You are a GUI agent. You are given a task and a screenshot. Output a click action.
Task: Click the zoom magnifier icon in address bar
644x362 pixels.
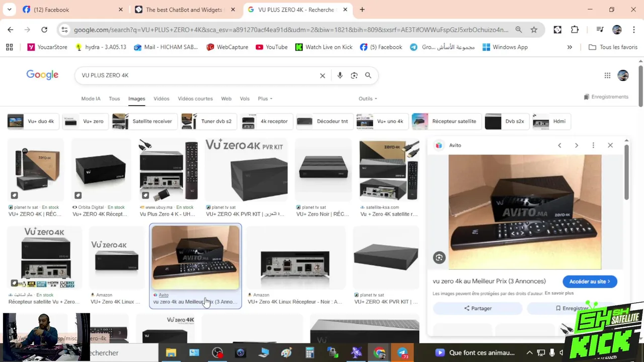(x=519, y=30)
